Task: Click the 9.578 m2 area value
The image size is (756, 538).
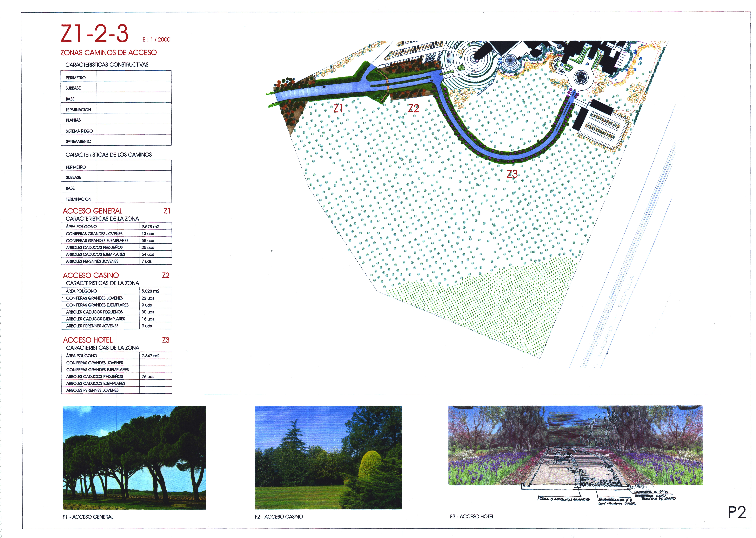Action: click(x=150, y=227)
